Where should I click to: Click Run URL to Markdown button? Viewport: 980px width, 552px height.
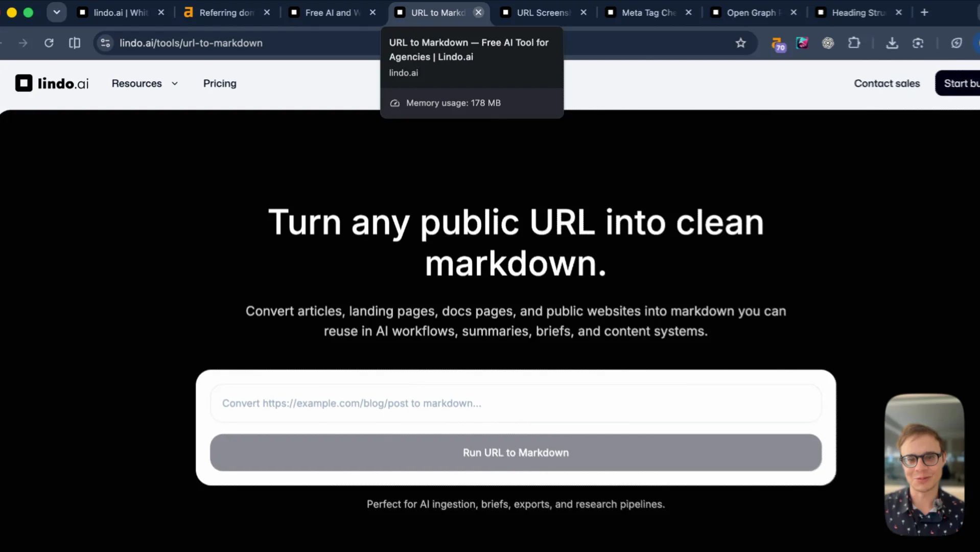(x=516, y=452)
